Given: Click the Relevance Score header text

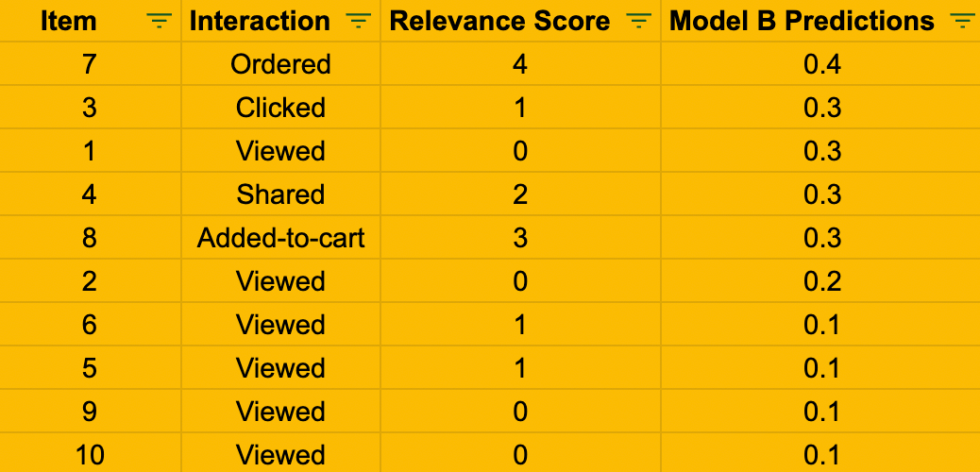Looking at the screenshot, I should (x=499, y=22).
